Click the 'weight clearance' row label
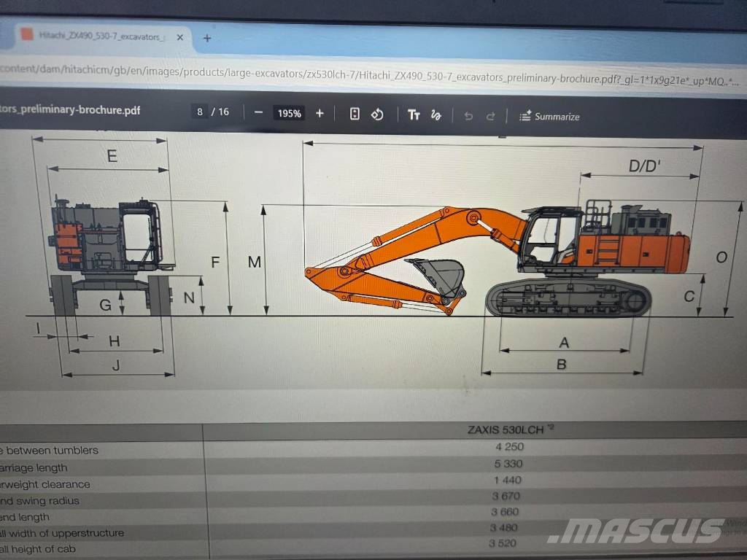The image size is (747, 560). tap(45, 484)
